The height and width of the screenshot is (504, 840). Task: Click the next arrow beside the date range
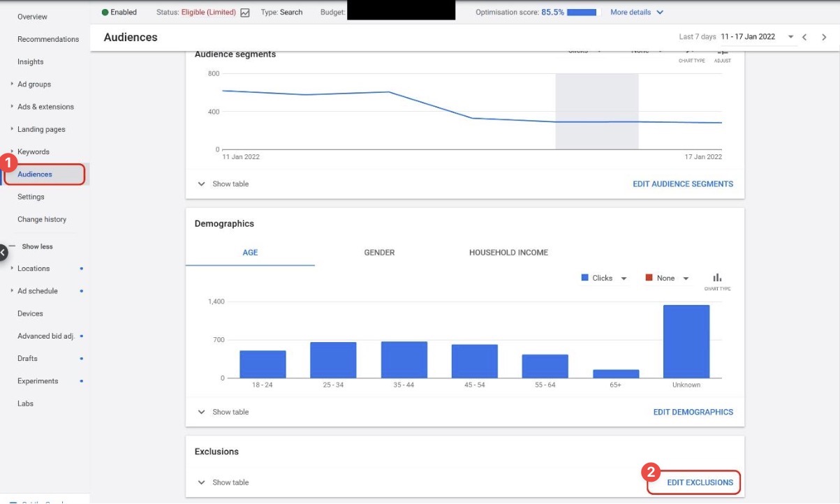tap(824, 37)
